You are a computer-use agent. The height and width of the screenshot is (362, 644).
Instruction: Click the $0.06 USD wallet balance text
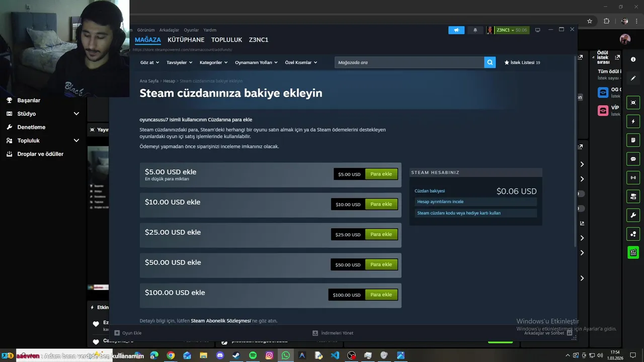516,191
